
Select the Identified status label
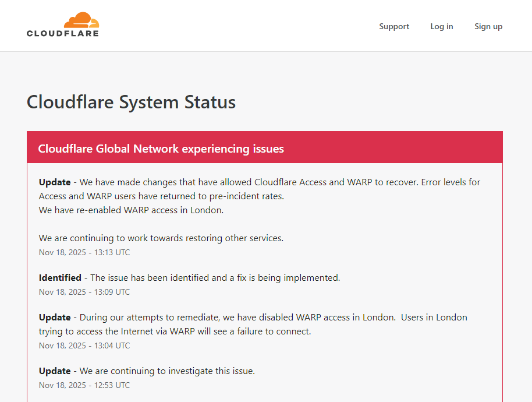point(60,278)
